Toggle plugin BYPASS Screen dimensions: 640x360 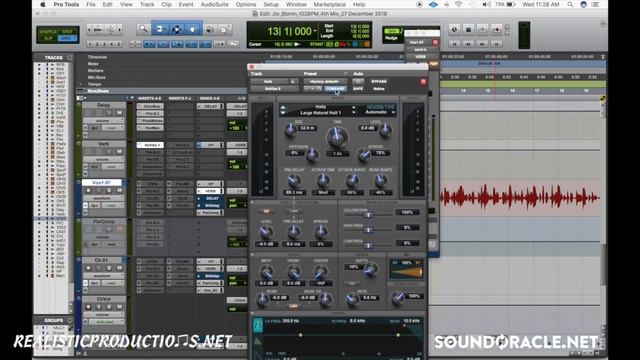(379, 82)
